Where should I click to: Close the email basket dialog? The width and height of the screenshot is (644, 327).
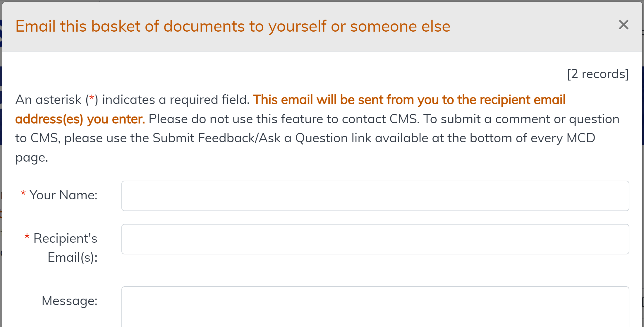coord(623,25)
